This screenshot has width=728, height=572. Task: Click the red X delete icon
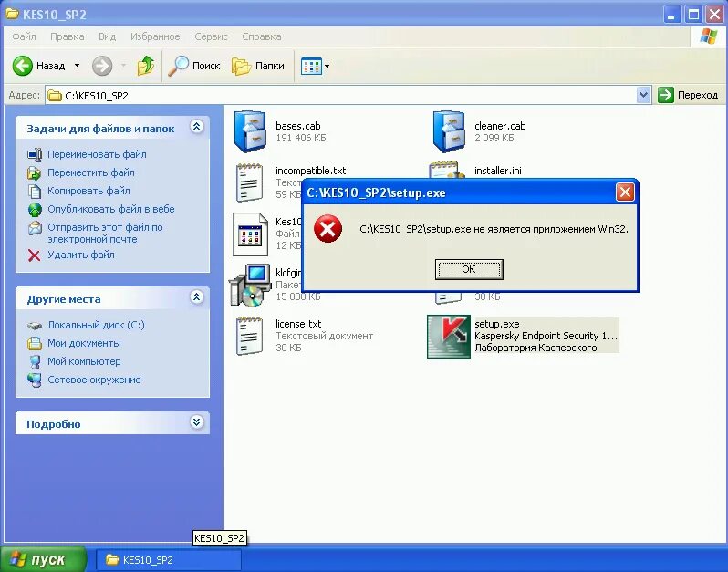[x=34, y=255]
